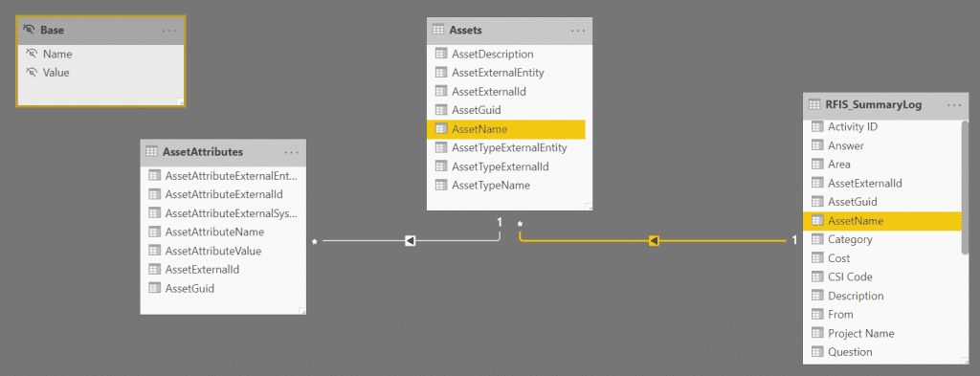
Task: Click resize handle at Assets table corner
Action: 589,206
